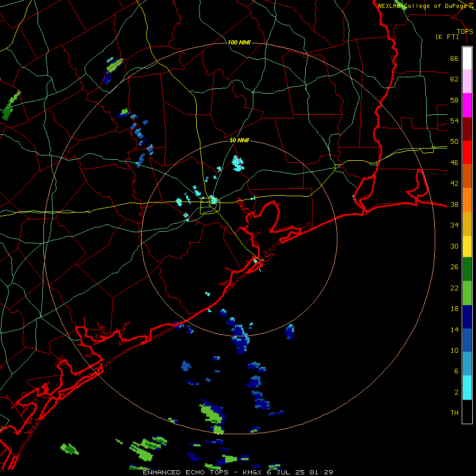This screenshot has width=476, height=476.
Task: Click the legend value 58
Action: pos(454,100)
